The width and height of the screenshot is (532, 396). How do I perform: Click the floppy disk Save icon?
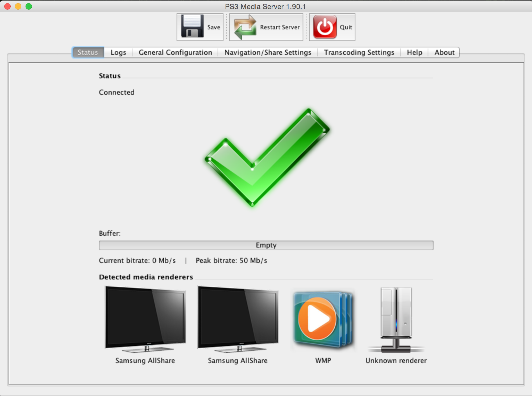click(192, 27)
